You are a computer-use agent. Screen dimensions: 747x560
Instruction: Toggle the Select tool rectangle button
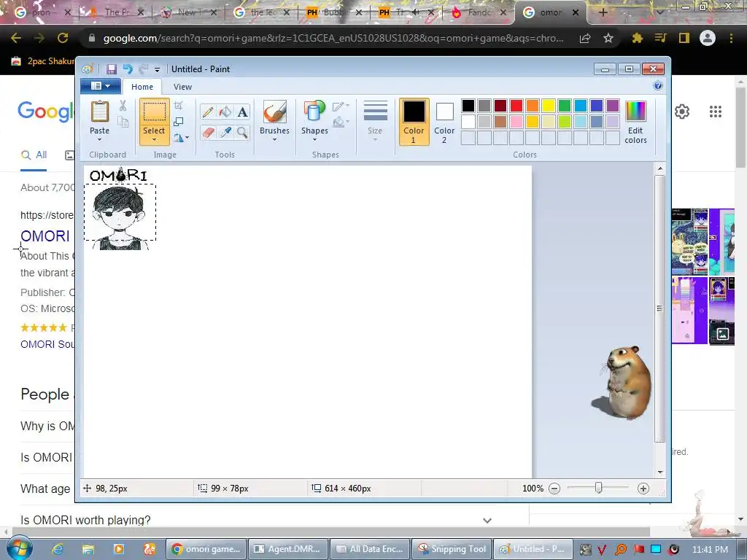coord(155,112)
